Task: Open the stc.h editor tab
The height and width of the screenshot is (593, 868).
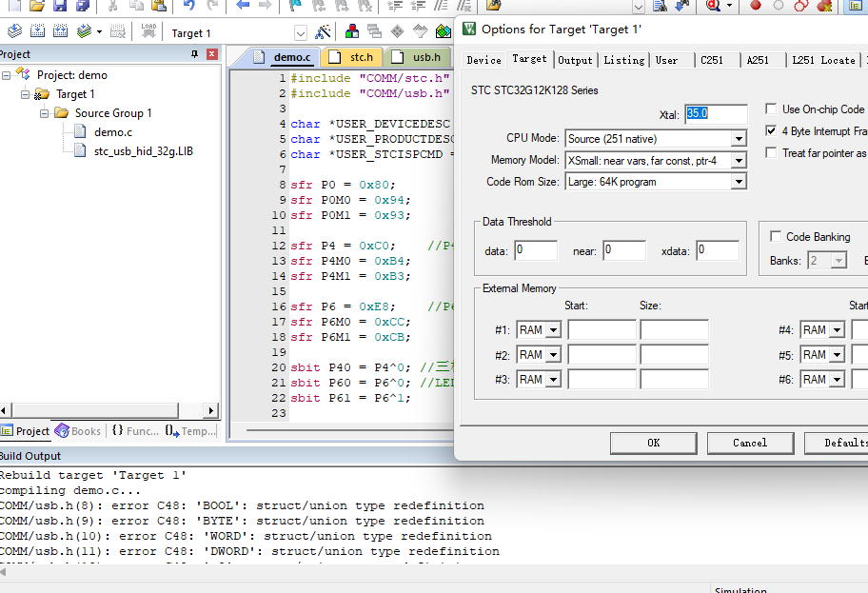Action: coord(354,57)
